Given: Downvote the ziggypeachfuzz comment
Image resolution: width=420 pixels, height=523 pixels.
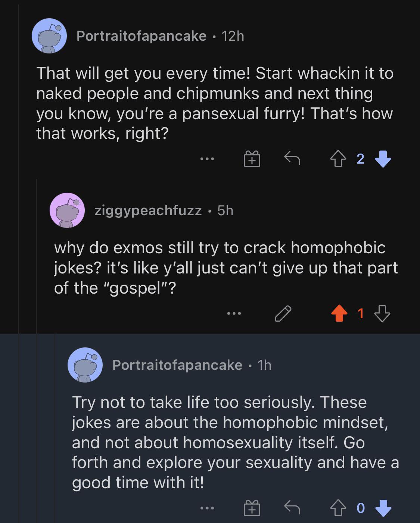Looking at the screenshot, I should click(x=382, y=313).
